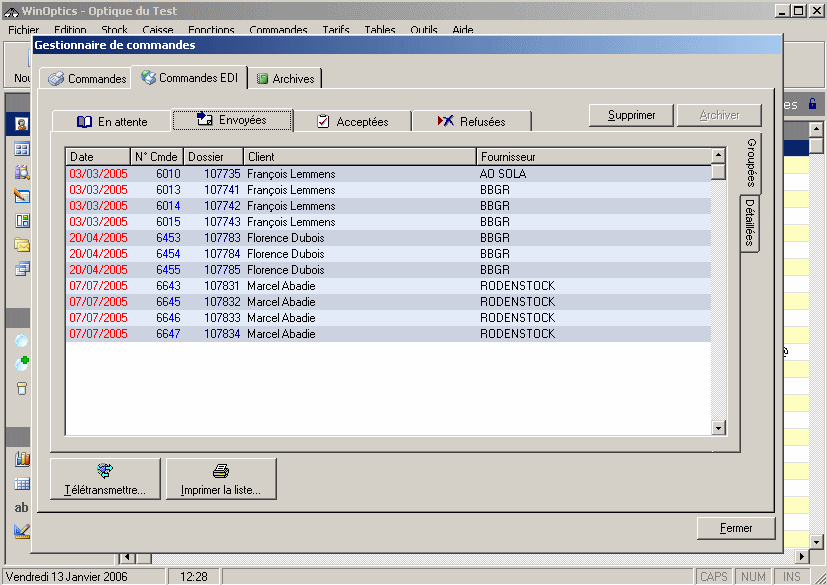Image resolution: width=827 pixels, height=585 pixels.
Task: Close the dialog with Fermer button
Action: [x=736, y=528]
